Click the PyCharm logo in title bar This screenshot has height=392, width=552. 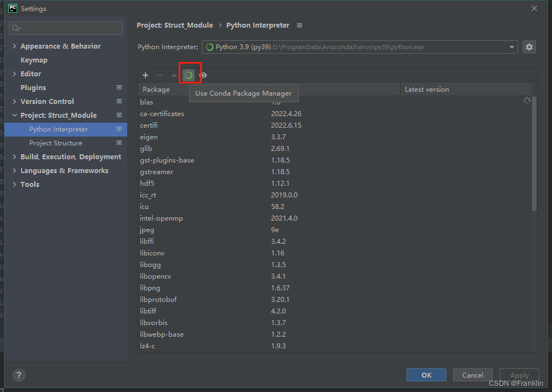pos(13,8)
